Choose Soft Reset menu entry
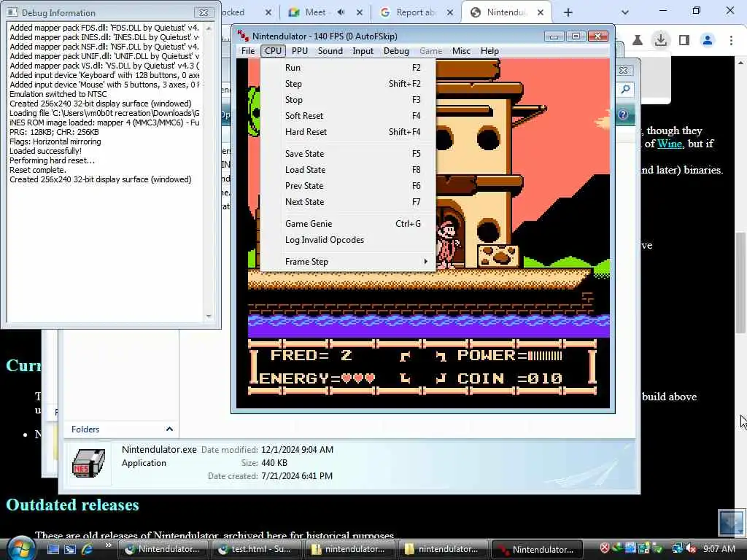 (348, 116)
